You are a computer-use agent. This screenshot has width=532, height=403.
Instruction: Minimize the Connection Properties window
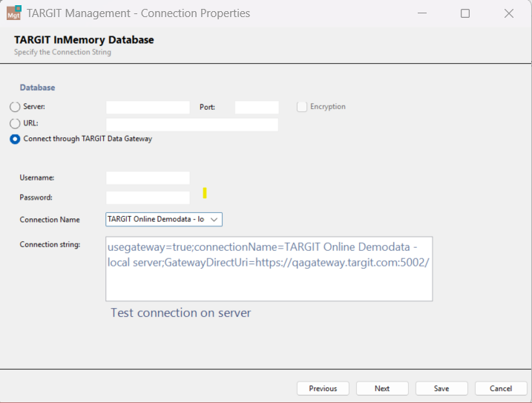tap(422, 13)
